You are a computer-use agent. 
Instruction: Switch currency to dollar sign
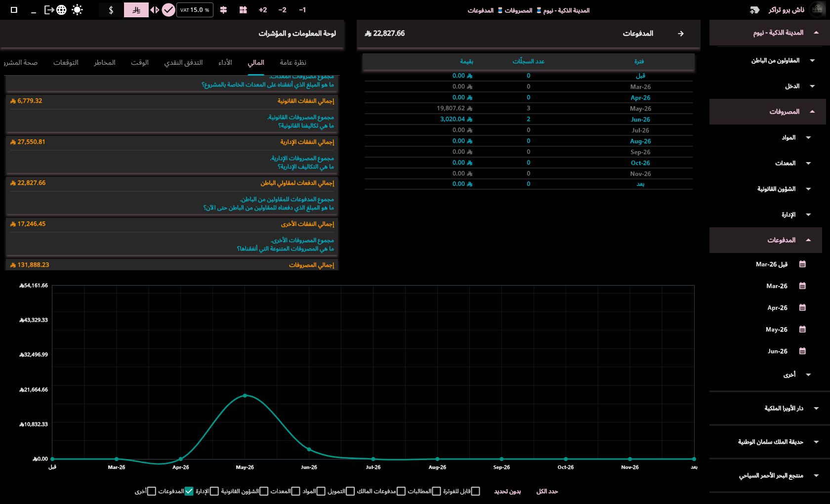pyautogui.click(x=111, y=10)
